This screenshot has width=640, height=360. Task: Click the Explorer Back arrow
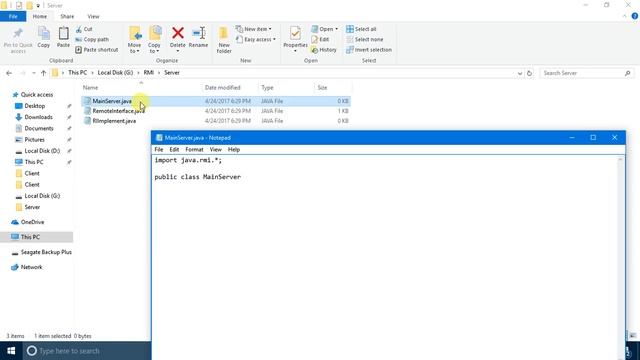[x=9, y=73]
